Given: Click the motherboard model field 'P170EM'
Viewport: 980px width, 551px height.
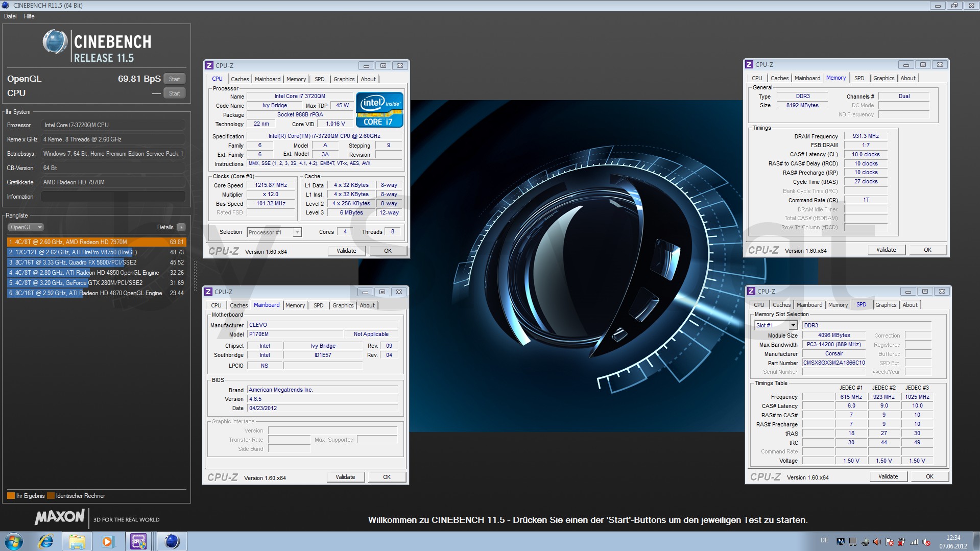Looking at the screenshot, I should [294, 334].
